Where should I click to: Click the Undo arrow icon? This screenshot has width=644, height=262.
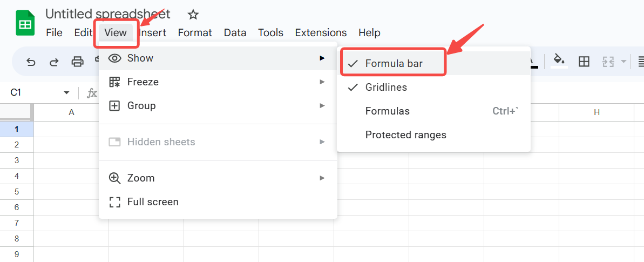[x=31, y=62]
